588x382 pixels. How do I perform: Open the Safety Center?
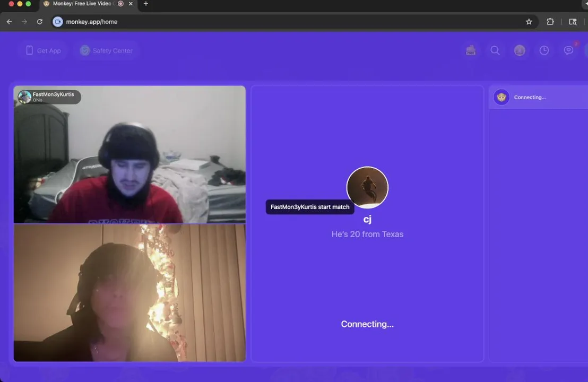click(x=107, y=50)
